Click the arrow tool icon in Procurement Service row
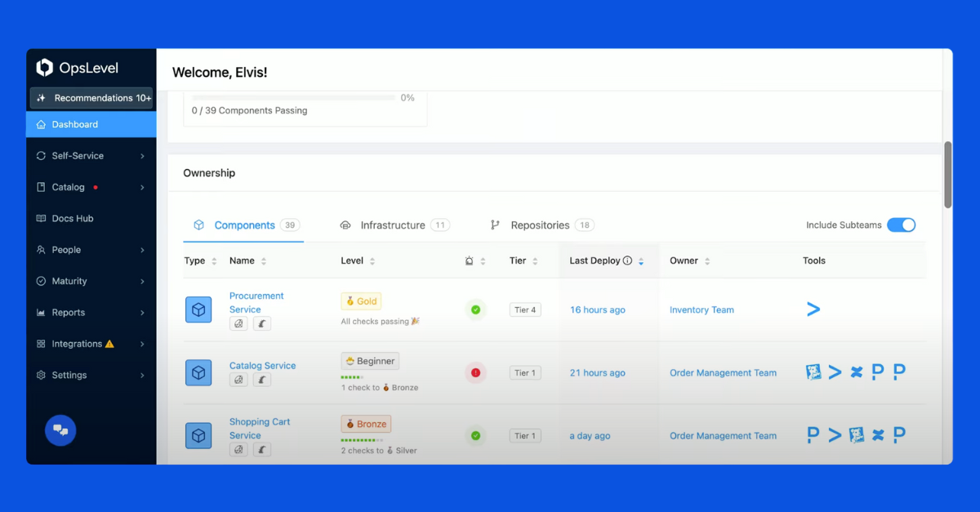Image resolution: width=980 pixels, height=512 pixels. (813, 309)
